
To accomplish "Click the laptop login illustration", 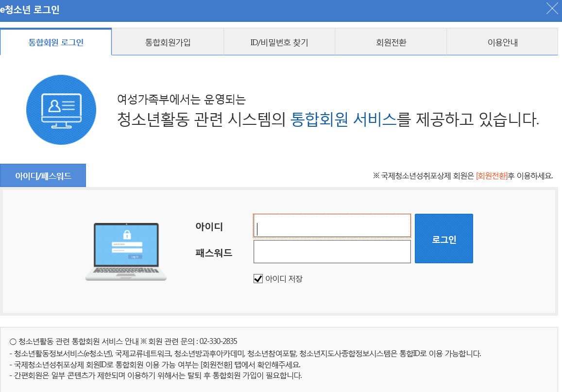I will (126, 252).
